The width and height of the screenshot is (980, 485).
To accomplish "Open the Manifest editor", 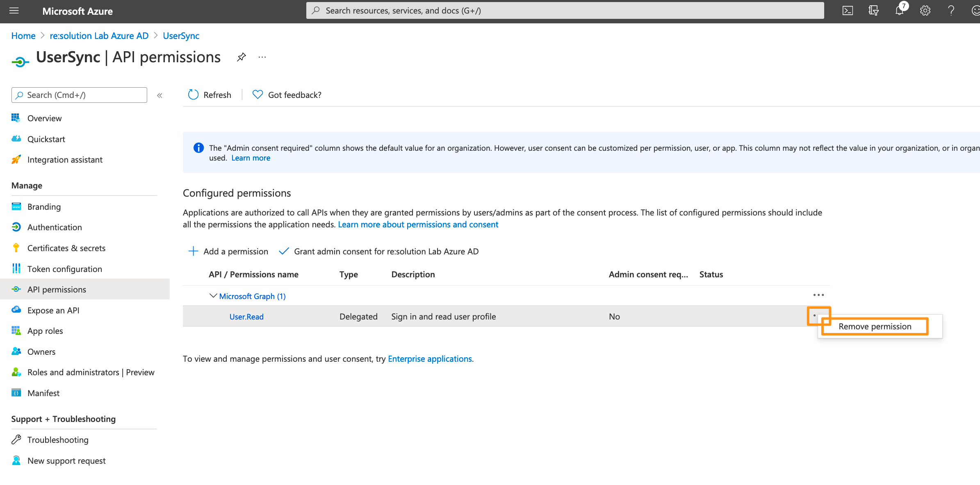I will [43, 393].
